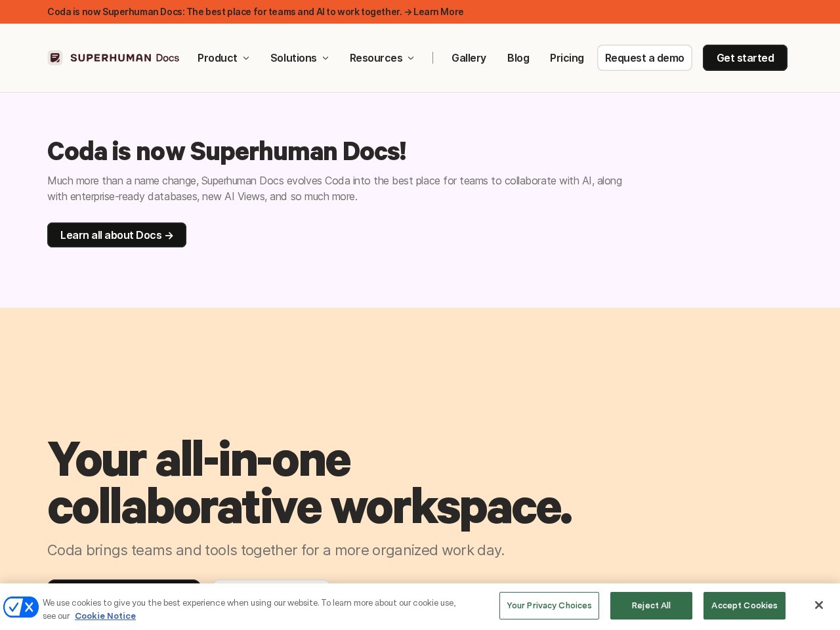Click the SUPERHUMAN Docs wordmark

(125, 58)
